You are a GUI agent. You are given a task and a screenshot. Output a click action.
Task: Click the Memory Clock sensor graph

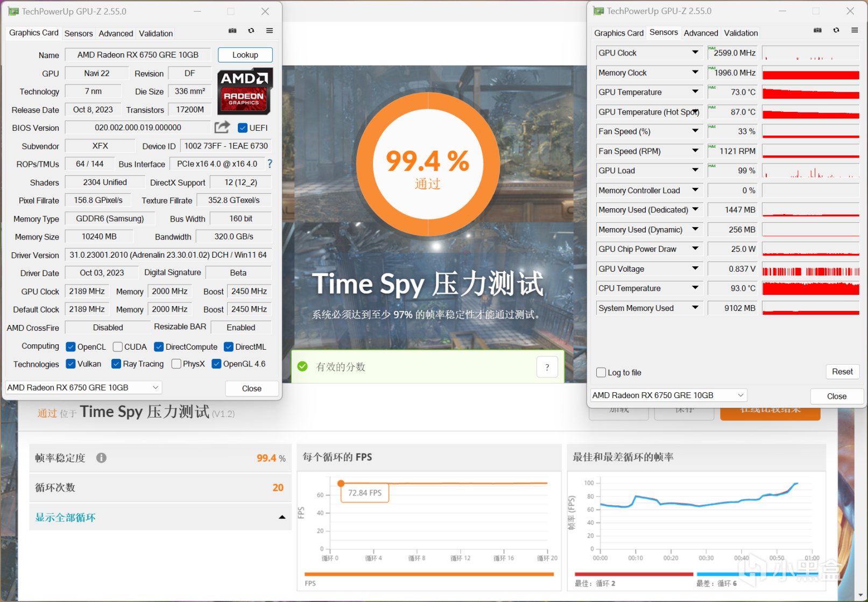pos(811,73)
